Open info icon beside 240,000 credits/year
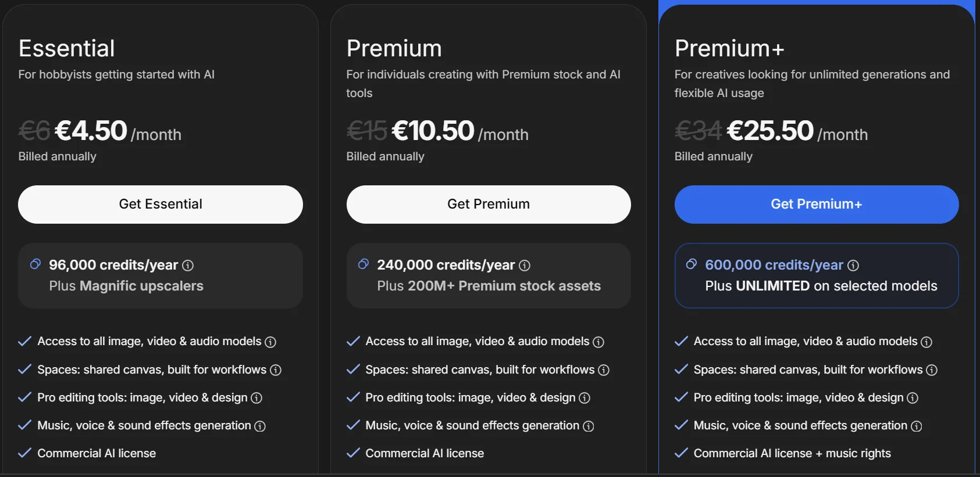Screen dimensions: 980x477 (x=525, y=266)
